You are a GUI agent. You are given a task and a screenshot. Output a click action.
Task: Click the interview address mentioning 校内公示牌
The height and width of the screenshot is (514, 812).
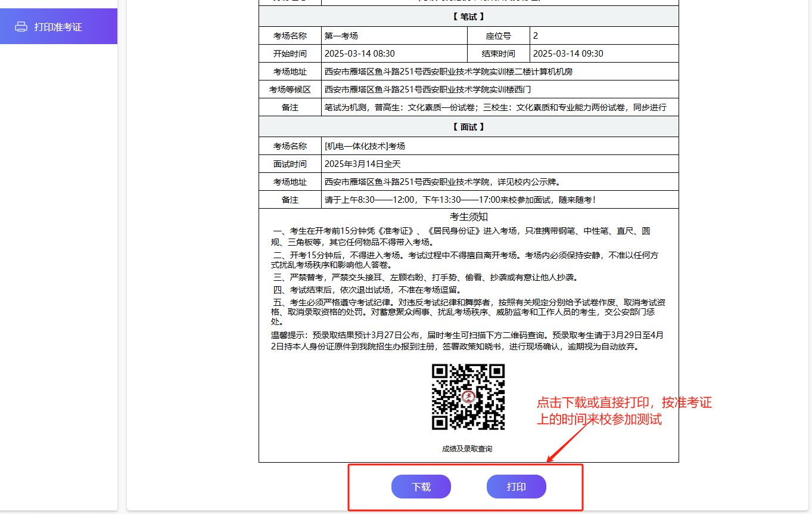click(442, 182)
